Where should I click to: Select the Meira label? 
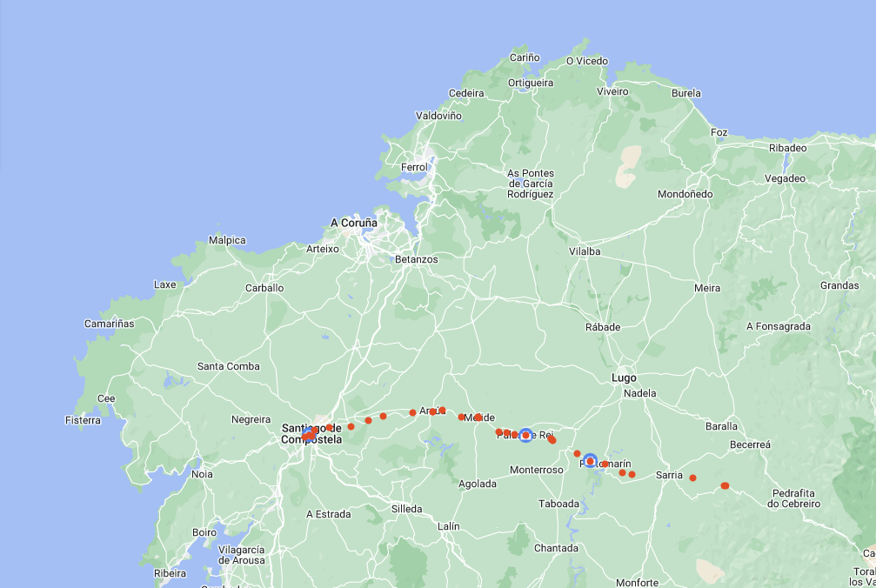(x=707, y=288)
